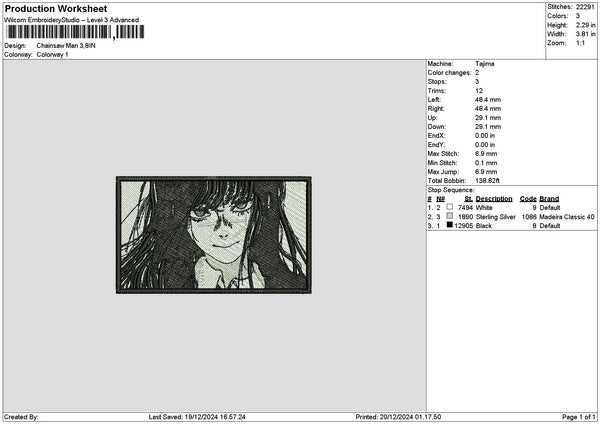The height and width of the screenshot is (424, 600).
Task: Click the 'Production Worksheet' title
Action: click(x=56, y=9)
